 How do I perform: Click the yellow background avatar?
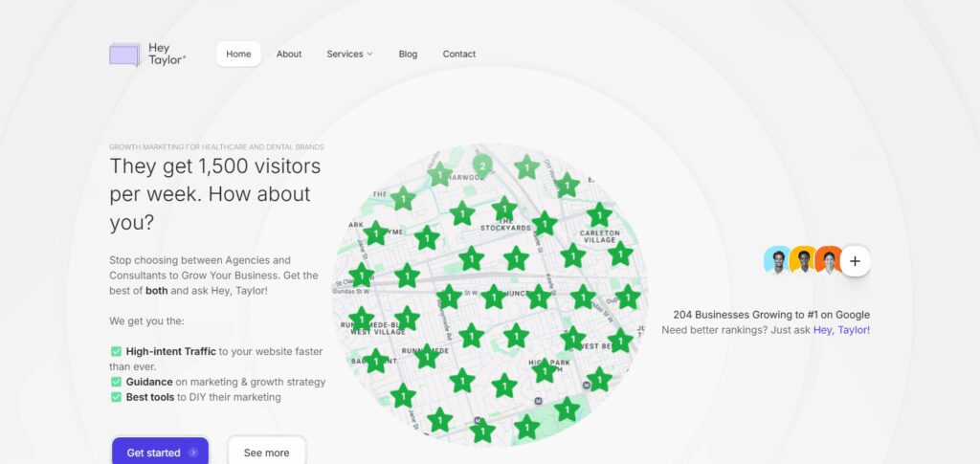(803, 260)
